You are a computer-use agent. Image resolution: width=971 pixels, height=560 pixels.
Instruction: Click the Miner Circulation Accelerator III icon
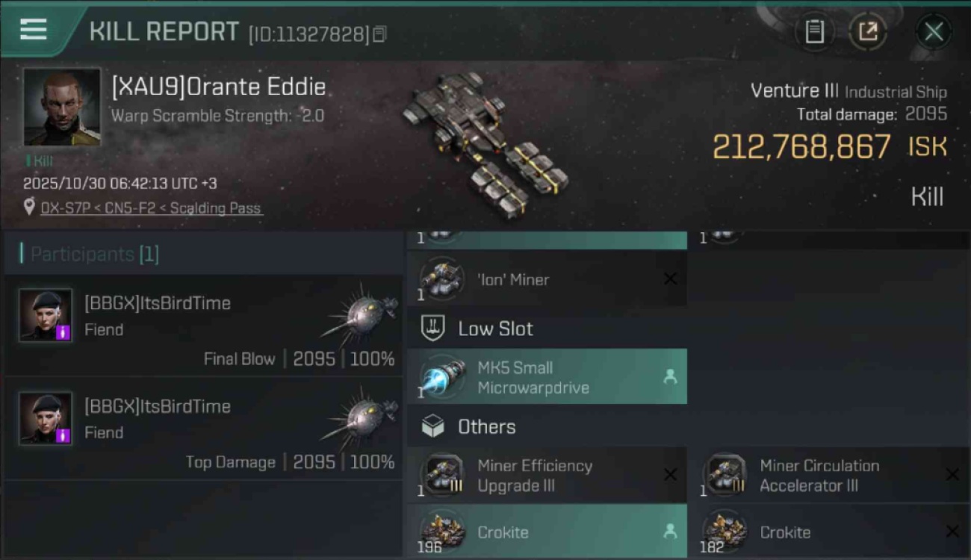(724, 476)
